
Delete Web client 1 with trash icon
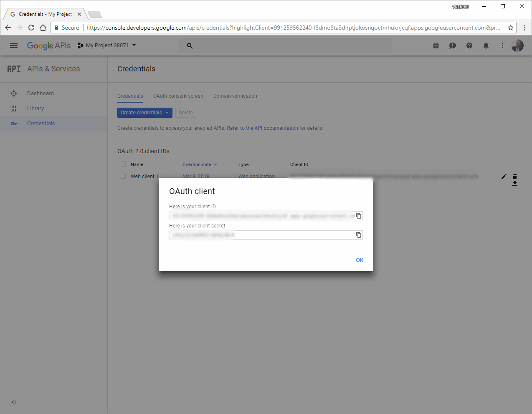(x=515, y=177)
